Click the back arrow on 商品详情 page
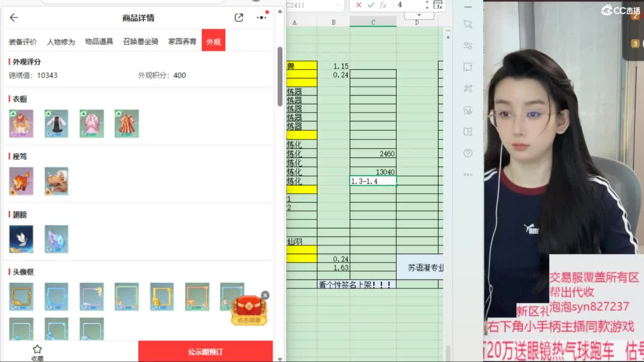644x362 pixels. pos(14,17)
